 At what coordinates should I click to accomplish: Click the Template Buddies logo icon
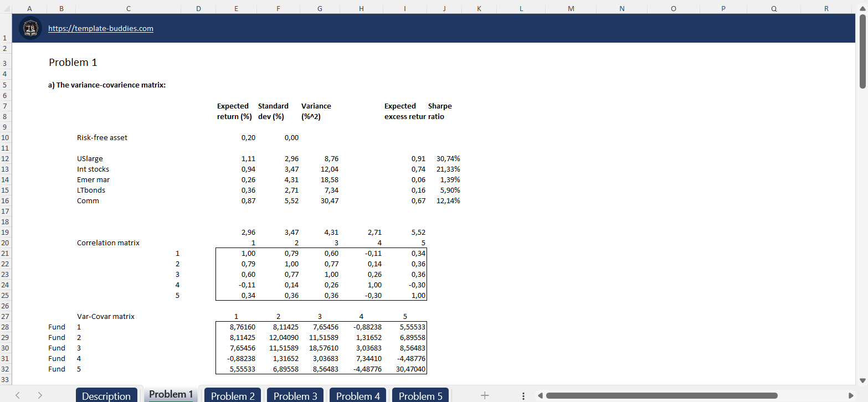click(30, 28)
